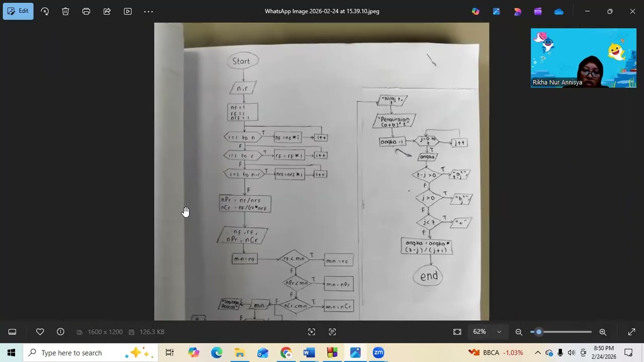Rotate the image with the rotate icon
This screenshot has height=362, width=644.
(45, 11)
